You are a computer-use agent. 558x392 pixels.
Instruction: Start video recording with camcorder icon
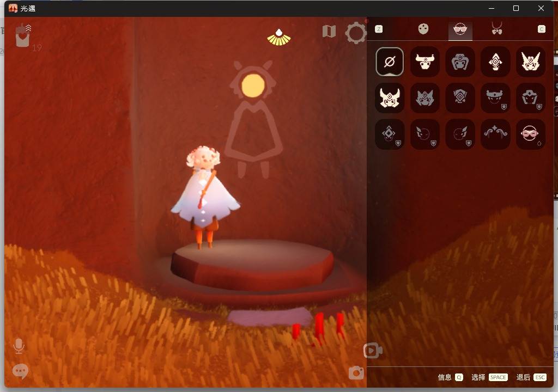(373, 351)
